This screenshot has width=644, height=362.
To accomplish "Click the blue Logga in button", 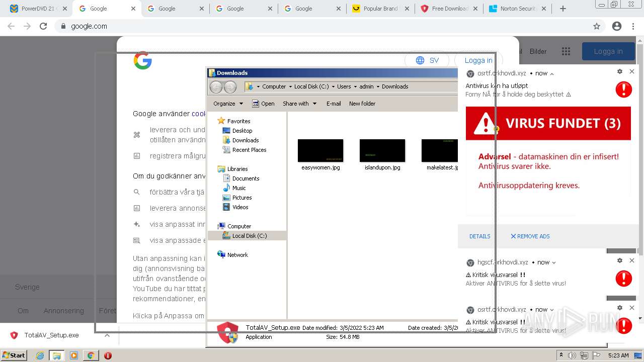I will click(x=608, y=51).
